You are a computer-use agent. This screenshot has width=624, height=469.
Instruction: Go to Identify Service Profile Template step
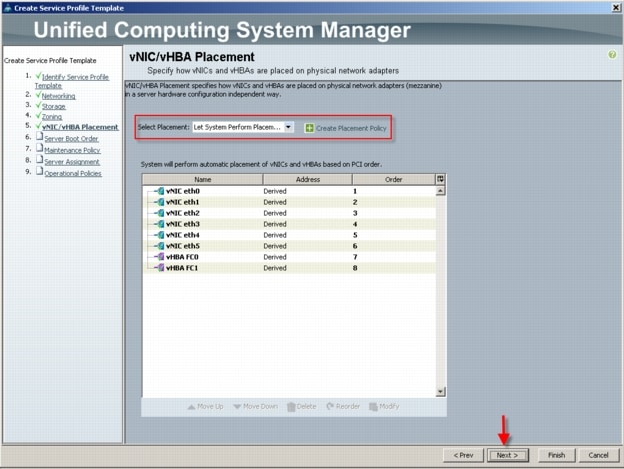[72, 81]
